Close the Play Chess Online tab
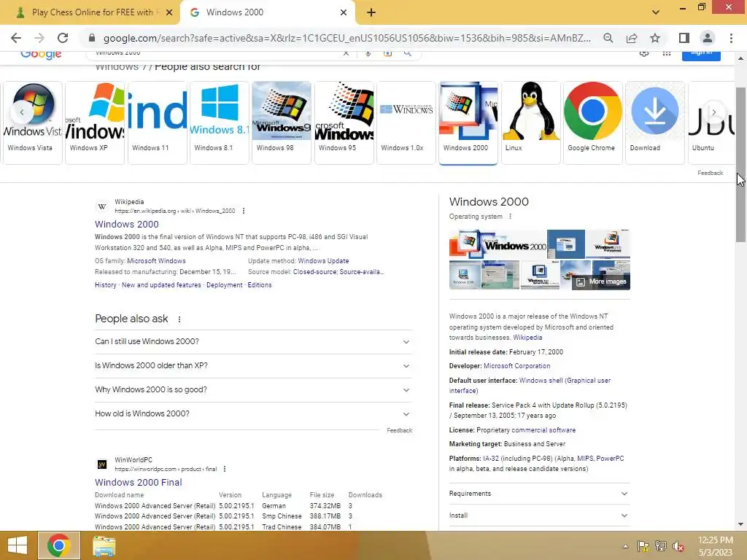The image size is (747, 560). coord(169,12)
